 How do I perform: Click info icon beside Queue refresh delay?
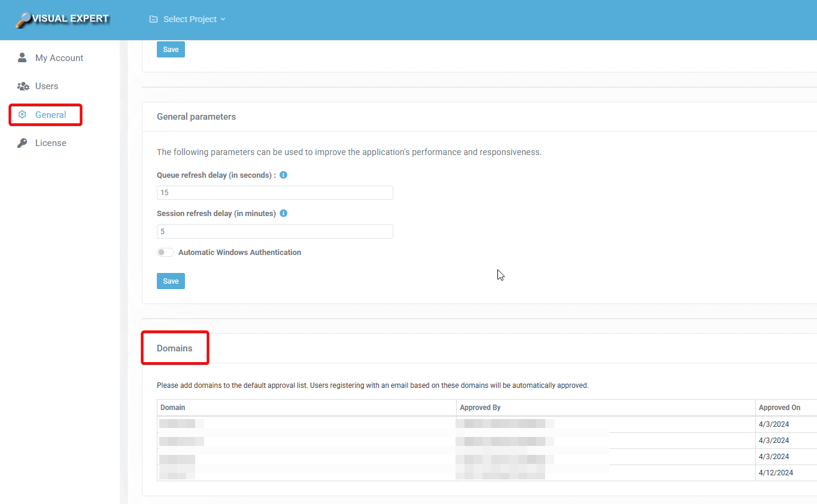284,175
